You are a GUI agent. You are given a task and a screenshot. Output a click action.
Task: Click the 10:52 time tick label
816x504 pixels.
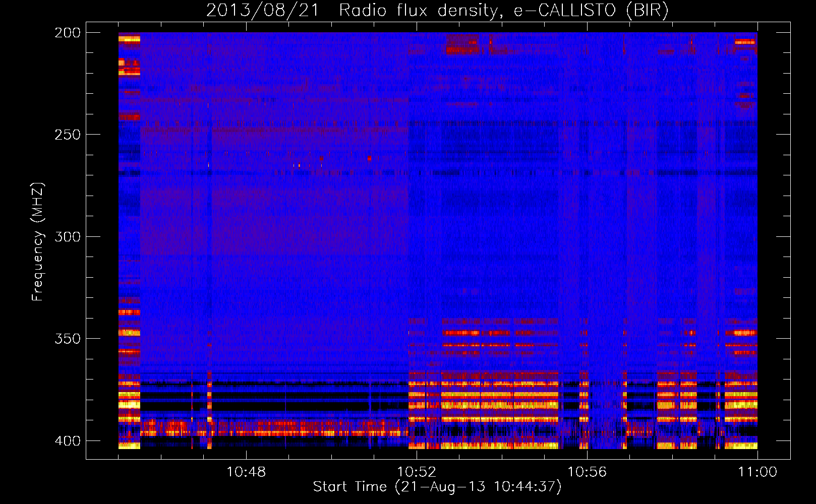pyautogui.click(x=417, y=472)
